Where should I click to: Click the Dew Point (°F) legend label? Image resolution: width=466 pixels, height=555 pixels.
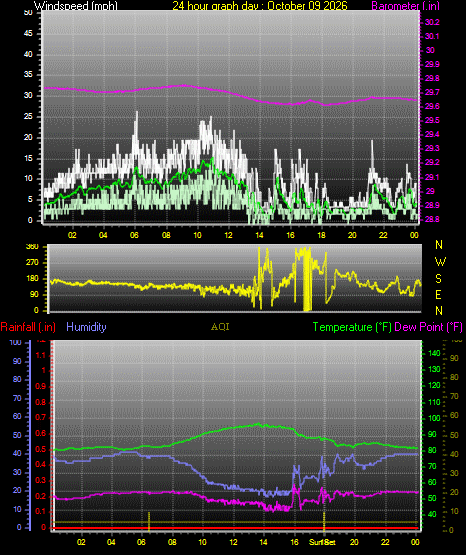tap(428, 327)
